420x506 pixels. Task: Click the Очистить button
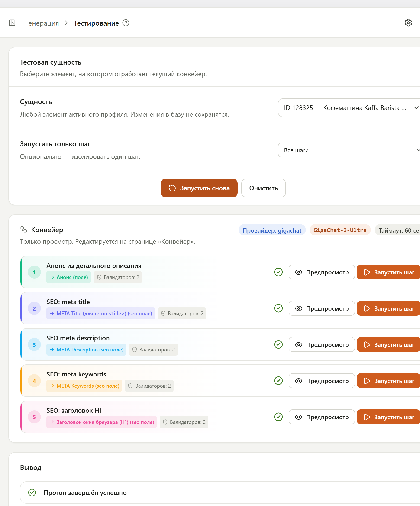tap(263, 188)
